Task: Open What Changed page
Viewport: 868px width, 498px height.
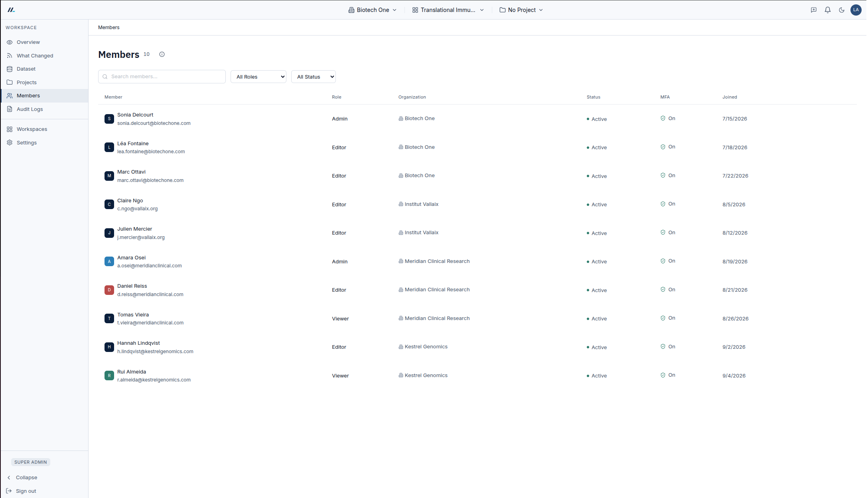Action: (44, 56)
